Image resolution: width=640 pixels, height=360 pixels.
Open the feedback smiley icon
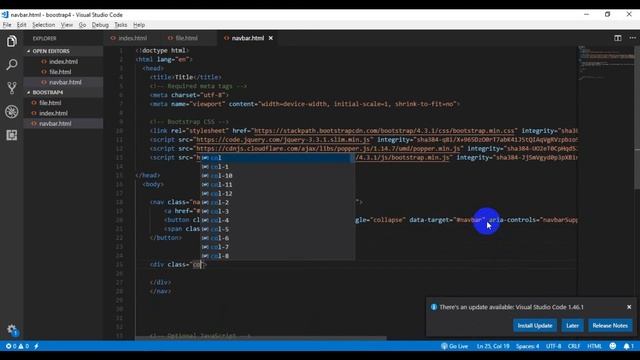(613, 346)
